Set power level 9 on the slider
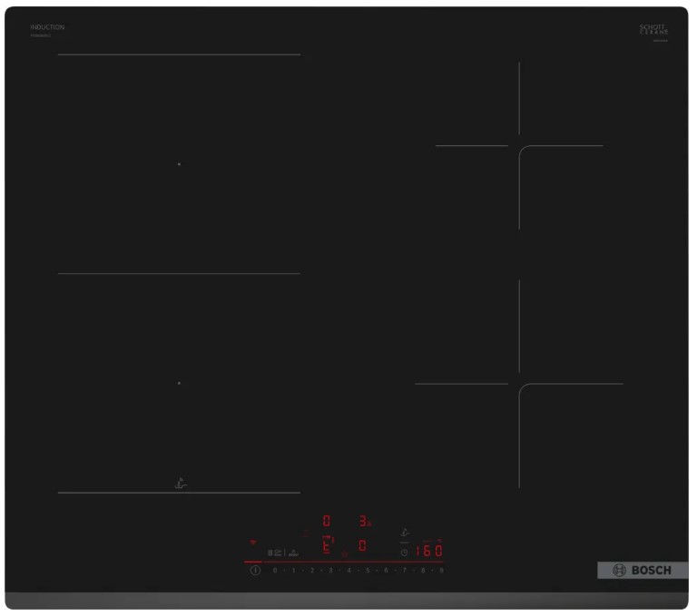 point(441,571)
